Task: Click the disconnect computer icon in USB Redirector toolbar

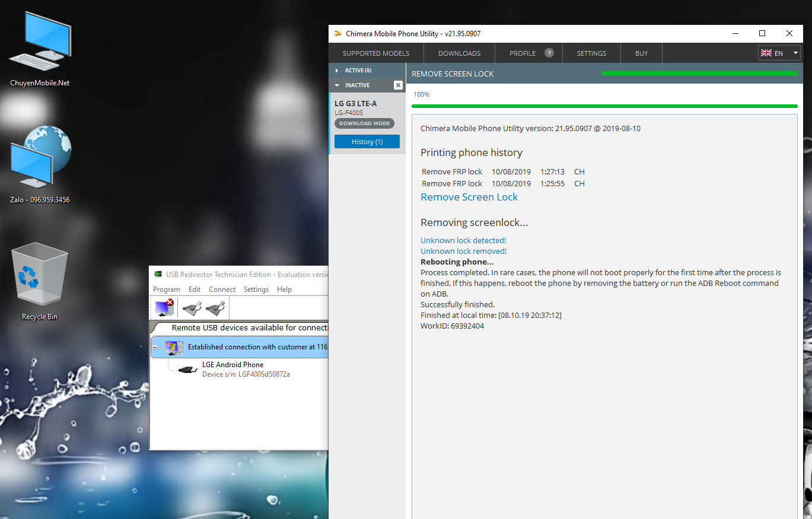Action: [x=164, y=308]
